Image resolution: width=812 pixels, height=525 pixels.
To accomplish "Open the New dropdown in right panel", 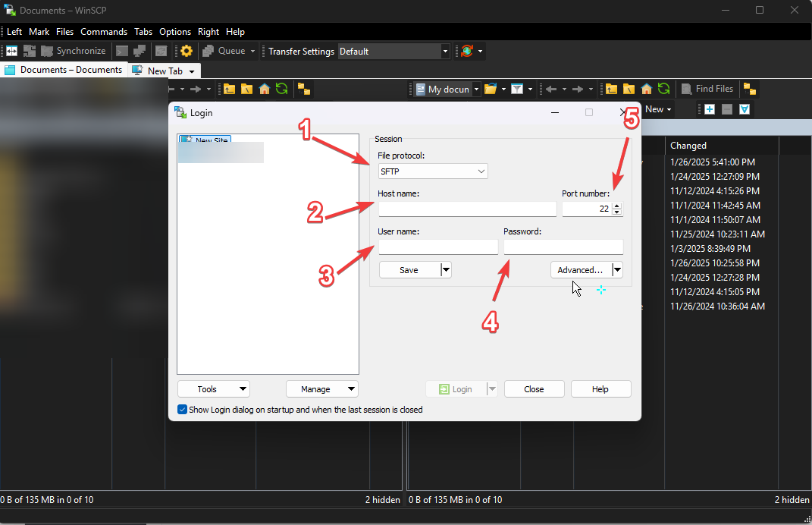I will [657, 109].
